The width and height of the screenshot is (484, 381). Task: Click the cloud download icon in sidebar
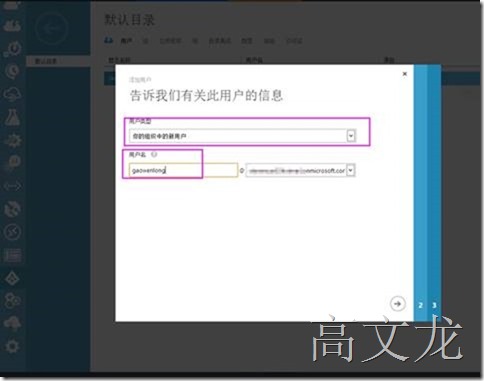(13, 323)
